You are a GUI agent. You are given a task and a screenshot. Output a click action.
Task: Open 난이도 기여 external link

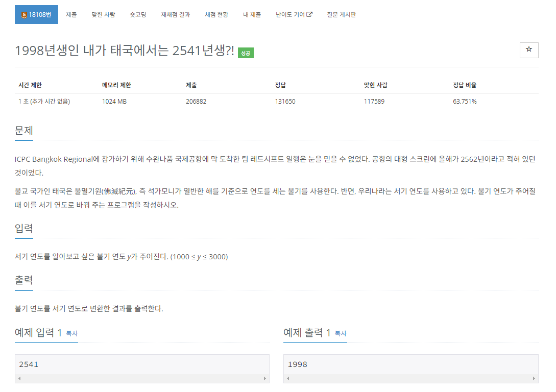pyautogui.click(x=294, y=14)
